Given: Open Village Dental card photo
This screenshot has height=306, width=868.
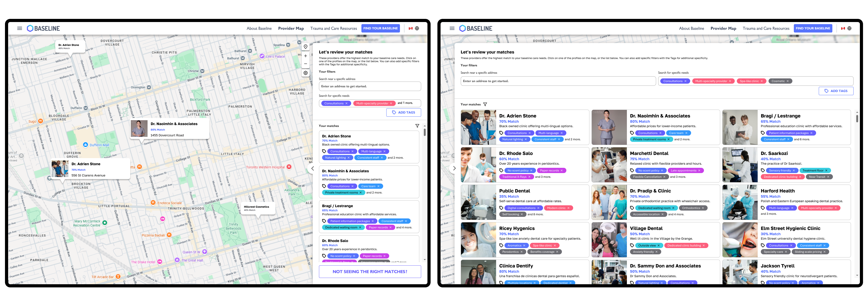Looking at the screenshot, I should (609, 240).
